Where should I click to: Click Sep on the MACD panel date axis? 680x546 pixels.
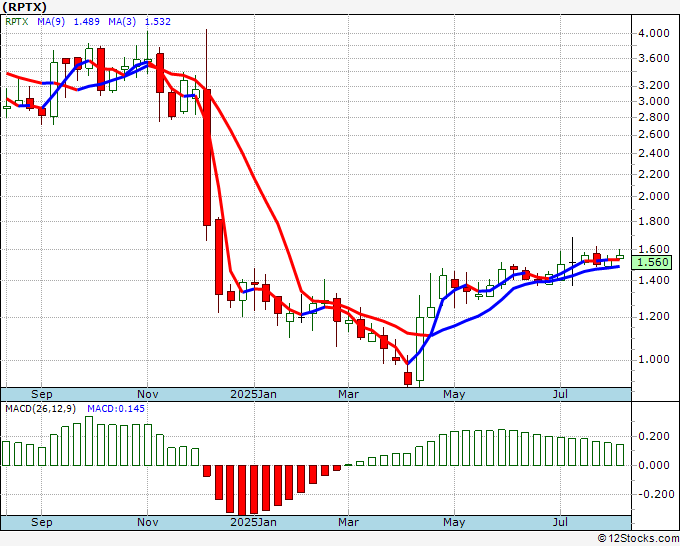tap(42, 522)
